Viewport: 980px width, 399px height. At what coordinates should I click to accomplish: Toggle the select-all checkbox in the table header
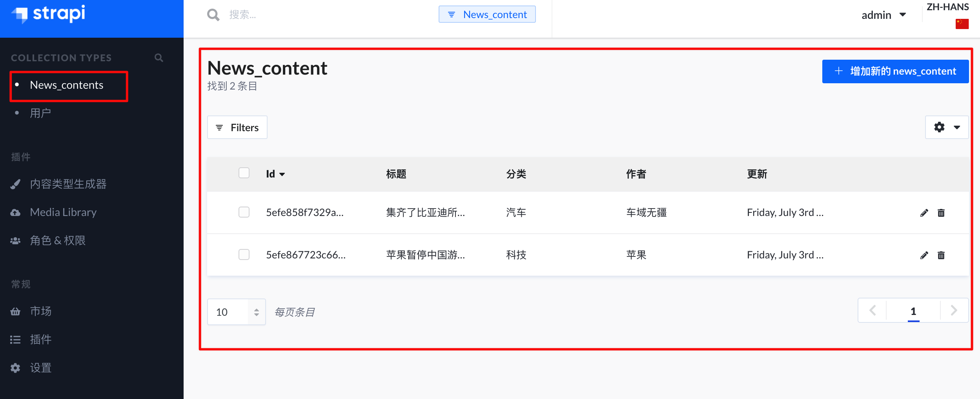244,173
